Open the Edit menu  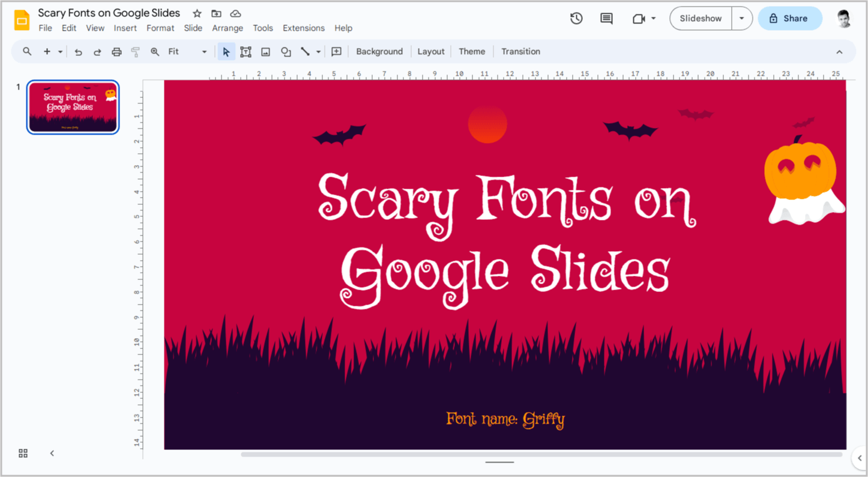(69, 28)
